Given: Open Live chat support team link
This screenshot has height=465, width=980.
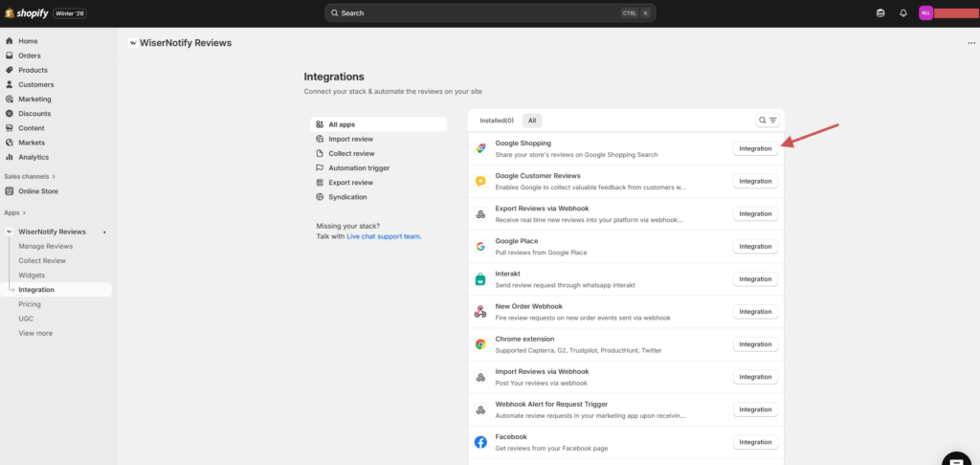Looking at the screenshot, I should pyautogui.click(x=384, y=236).
